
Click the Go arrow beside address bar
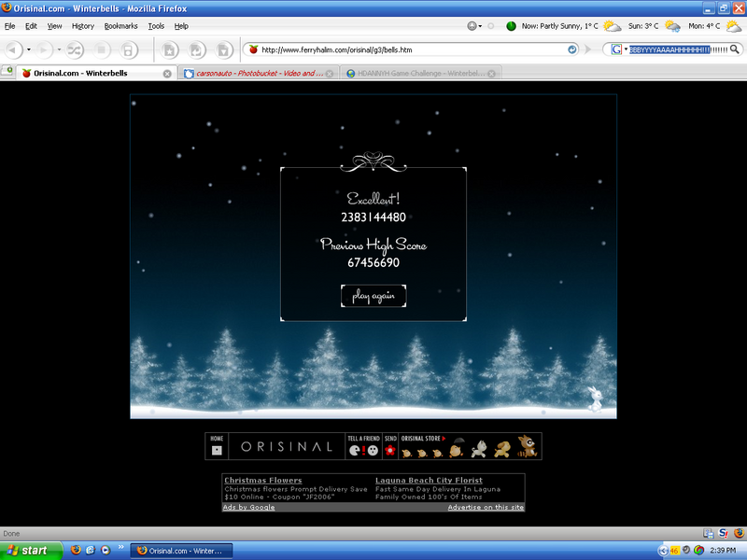[x=588, y=49]
